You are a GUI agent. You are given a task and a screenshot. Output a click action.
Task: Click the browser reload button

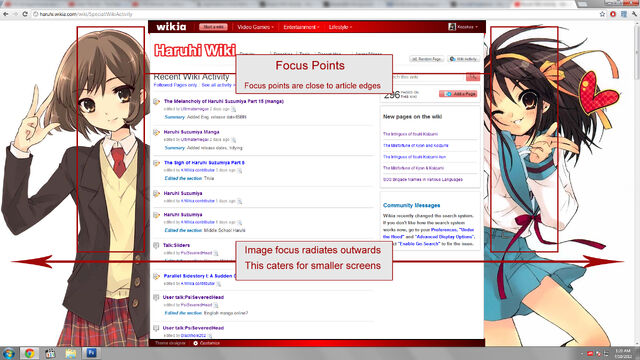pyautogui.click(x=25, y=14)
